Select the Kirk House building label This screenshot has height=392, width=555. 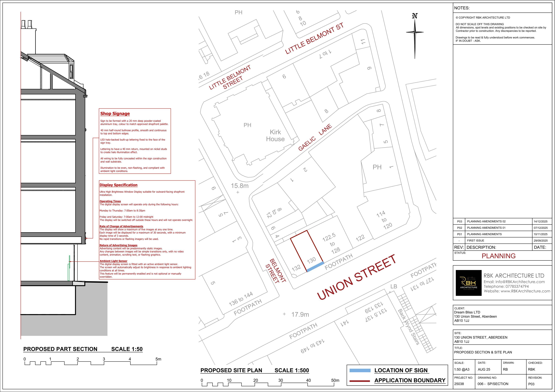(x=275, y=135)
